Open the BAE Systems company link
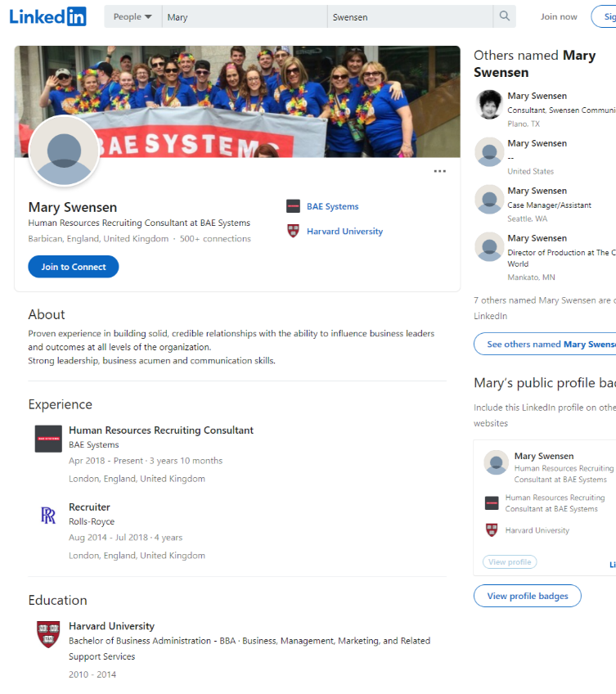 coord(333,206)
